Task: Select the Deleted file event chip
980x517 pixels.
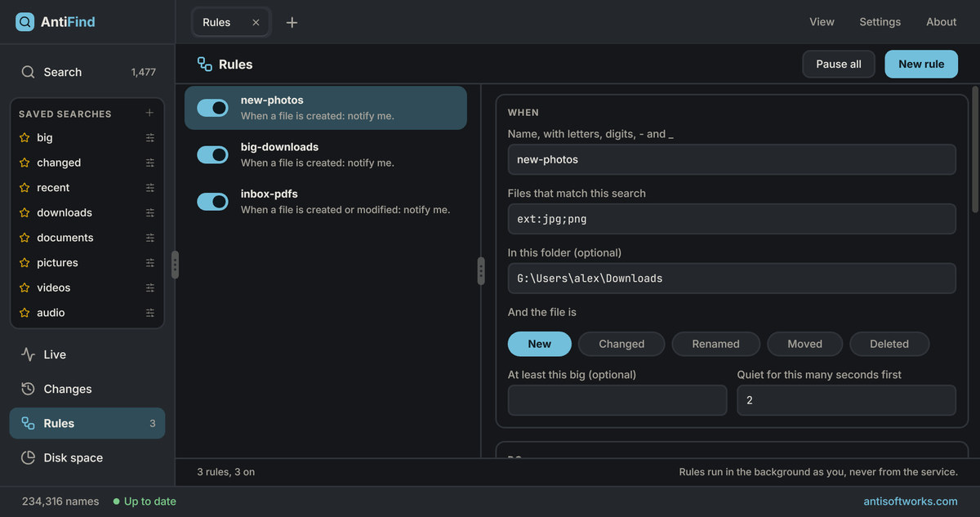Action: [x=889, y=344]
